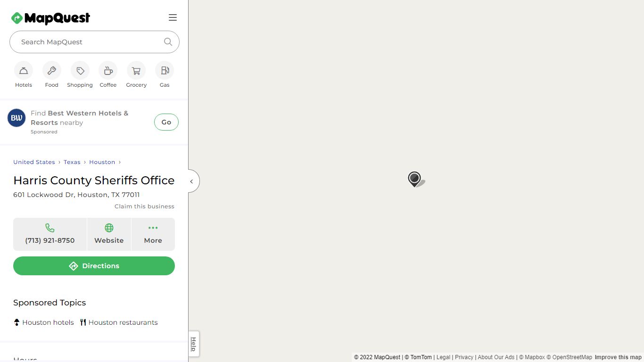This screenshot has width=644, height=362.
Task: Open About Our Ads link
Action: point(496,357)
